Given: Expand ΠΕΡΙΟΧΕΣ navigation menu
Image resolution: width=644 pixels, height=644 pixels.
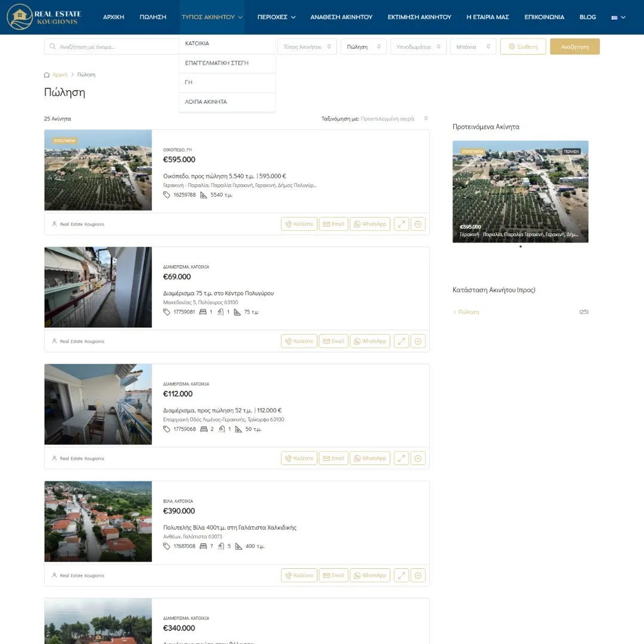Looking at the screenshot, I should [277, 17].
